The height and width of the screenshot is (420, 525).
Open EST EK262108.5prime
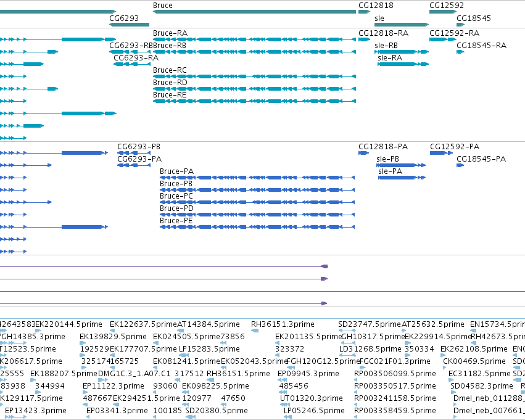coord(474,349)
